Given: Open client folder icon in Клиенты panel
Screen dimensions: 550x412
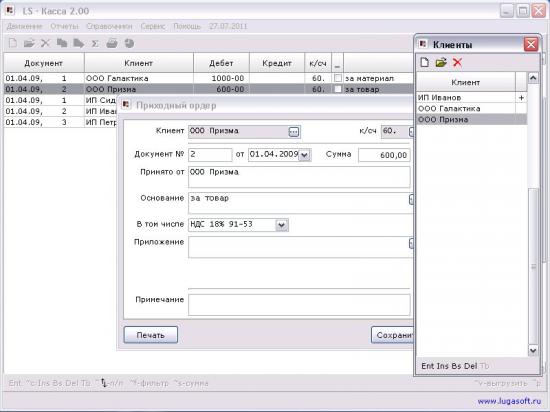Looking at the screenshot, I should pyautogui.click(x=441, y=63).
